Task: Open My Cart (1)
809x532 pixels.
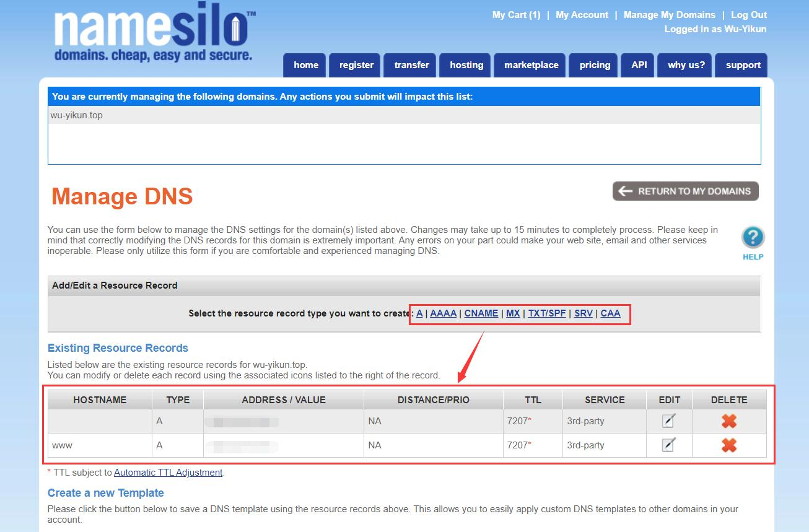Action: coord(516,15)
